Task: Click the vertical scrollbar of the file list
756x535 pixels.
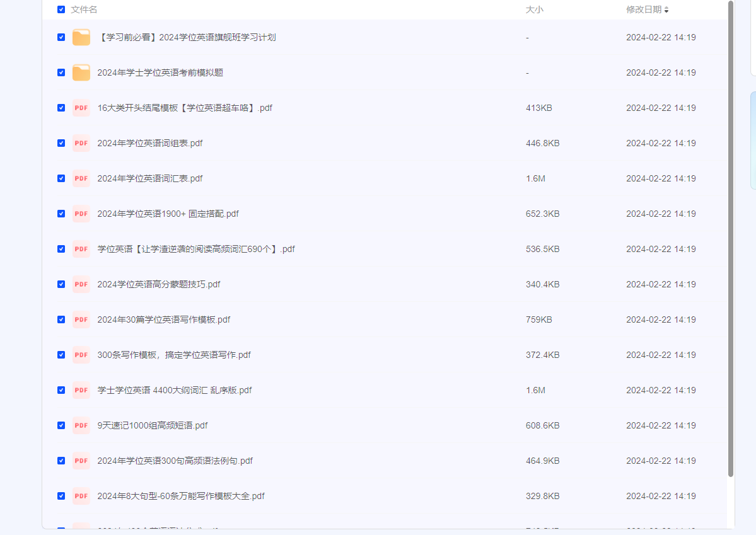Action: tap(731, 239)
